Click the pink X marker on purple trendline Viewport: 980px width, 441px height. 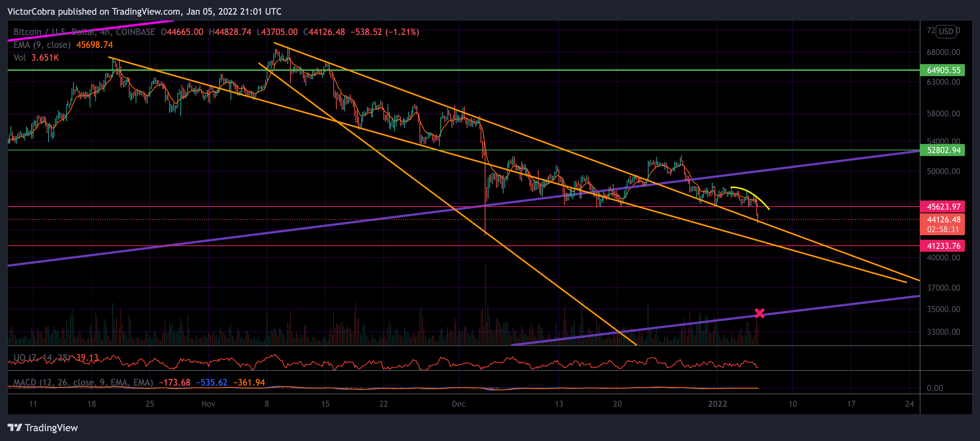pyautogui.click(x=759, y=313)
